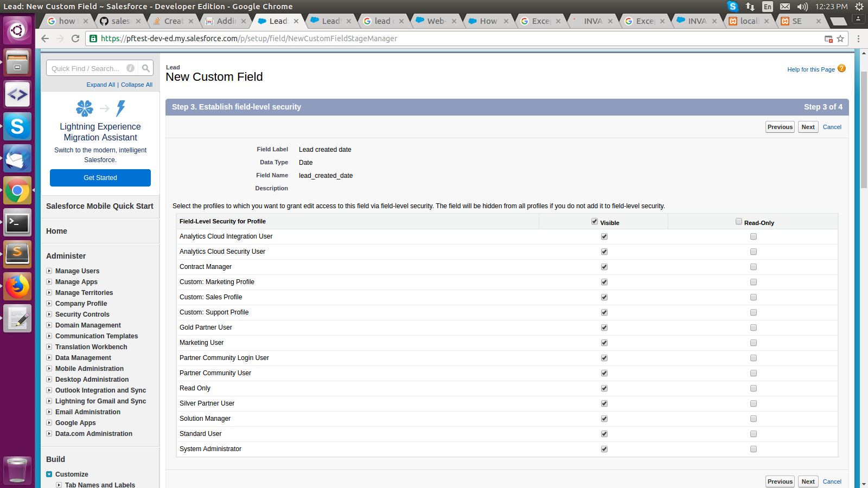Go back to the previous browser page
This screenshot has height=488, width=868.
point(45,38)
